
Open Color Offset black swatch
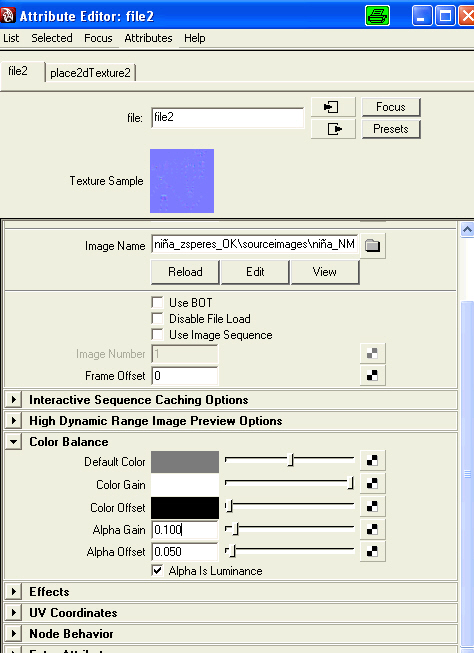click(185, 507)
